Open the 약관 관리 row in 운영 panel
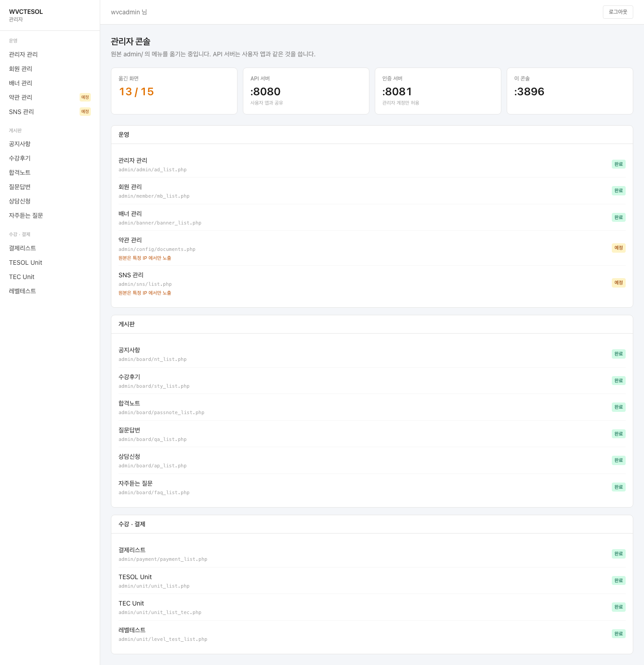This screenshot has width=644, height=665. (372, 248)
